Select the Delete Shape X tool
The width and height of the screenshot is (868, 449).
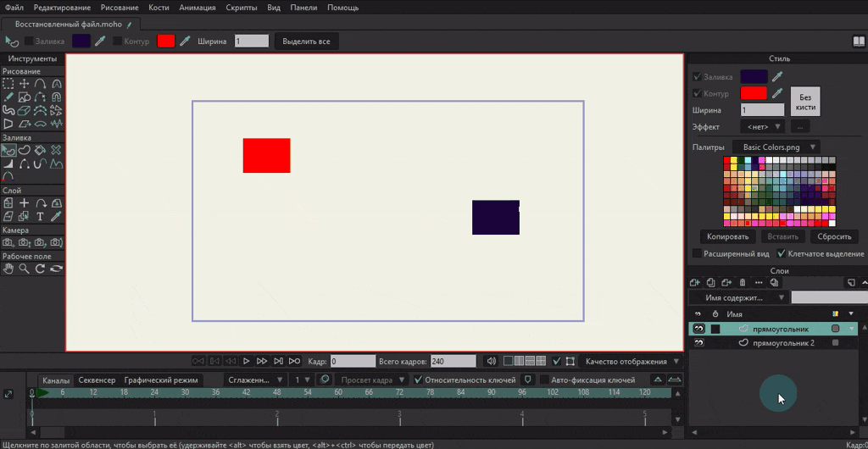(56, 150)
